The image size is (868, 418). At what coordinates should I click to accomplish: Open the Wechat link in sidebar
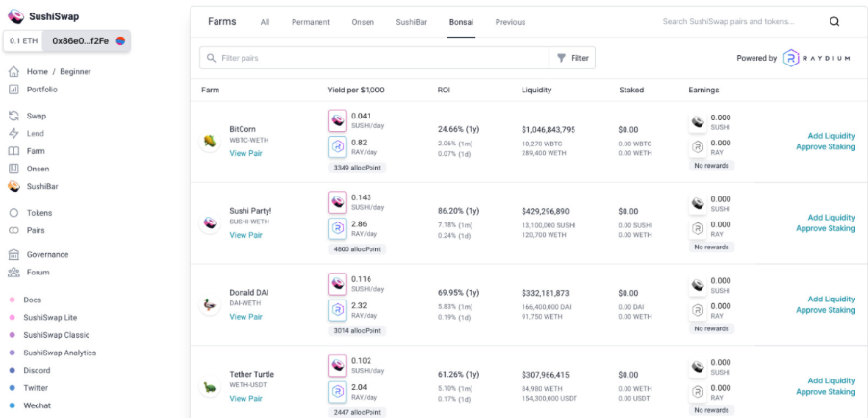click(38, 405)
